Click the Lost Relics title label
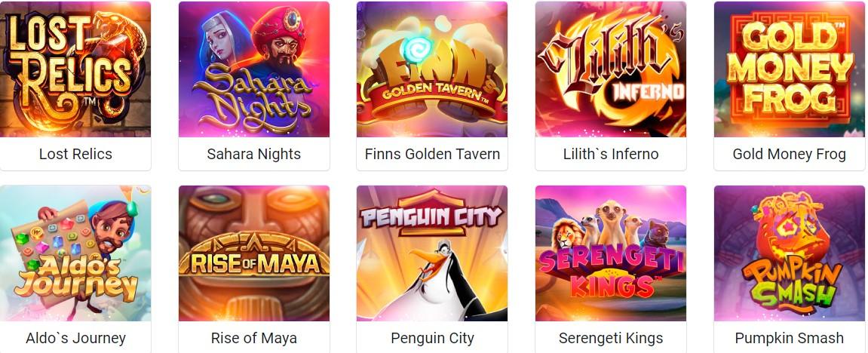Screen dimensions: 868x353 click(x=75, y=154)
